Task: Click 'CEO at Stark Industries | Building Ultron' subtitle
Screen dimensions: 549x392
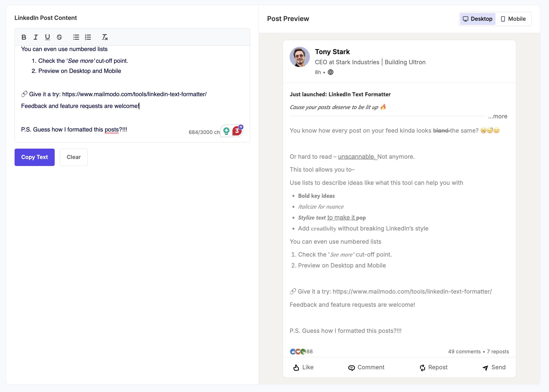Action: click(x=370, y=62)
